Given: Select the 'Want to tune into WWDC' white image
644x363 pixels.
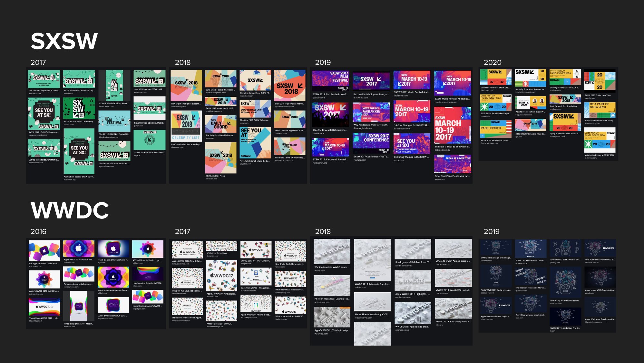Looking at the screenshot, I should click(332, 252).
